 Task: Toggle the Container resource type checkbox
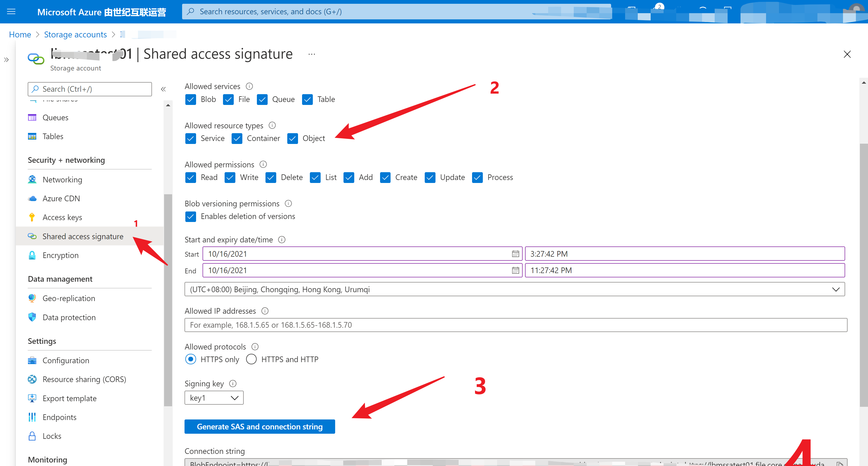[236, 139]
